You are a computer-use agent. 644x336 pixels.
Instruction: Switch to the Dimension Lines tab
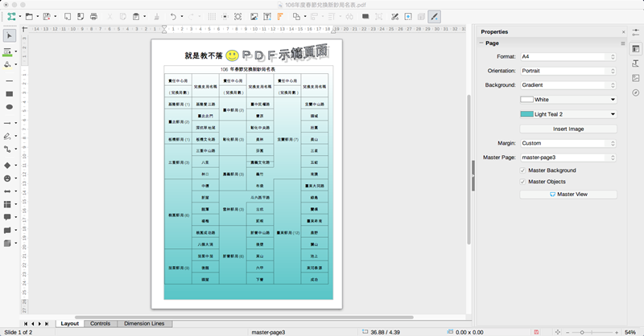point(144,323)
